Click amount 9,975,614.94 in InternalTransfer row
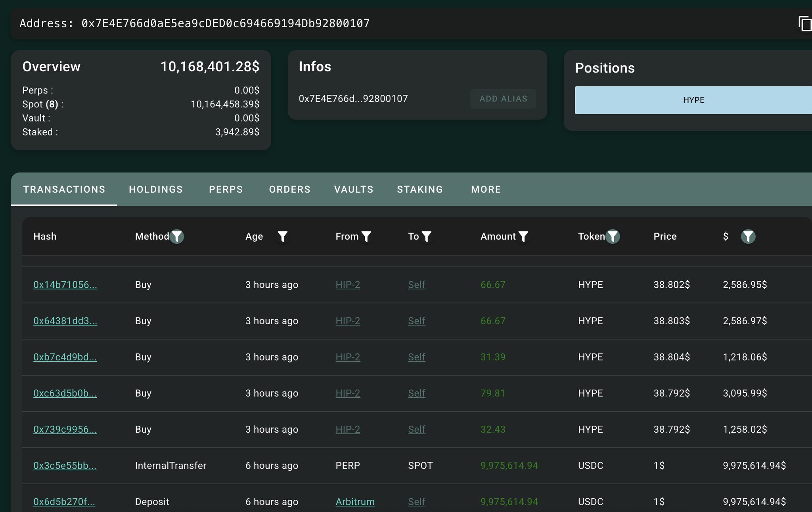The image size is (812, 512). click(x=509, y=466)
